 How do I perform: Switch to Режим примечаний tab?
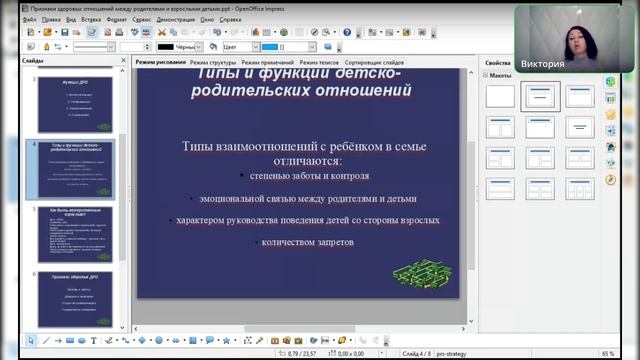(267, 62)
